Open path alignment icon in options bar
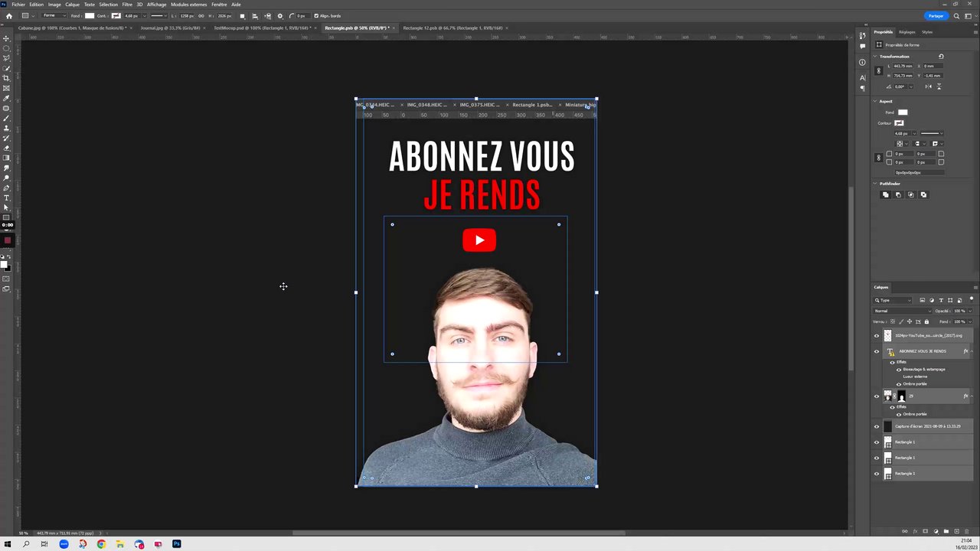This screenshot has width=980, height=551. (254, 16)
